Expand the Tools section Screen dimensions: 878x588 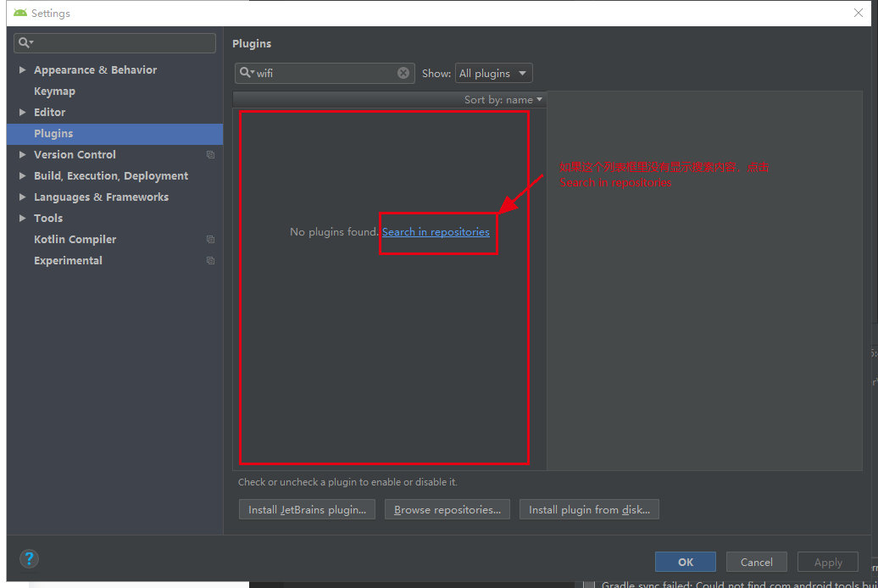(22, 218)
